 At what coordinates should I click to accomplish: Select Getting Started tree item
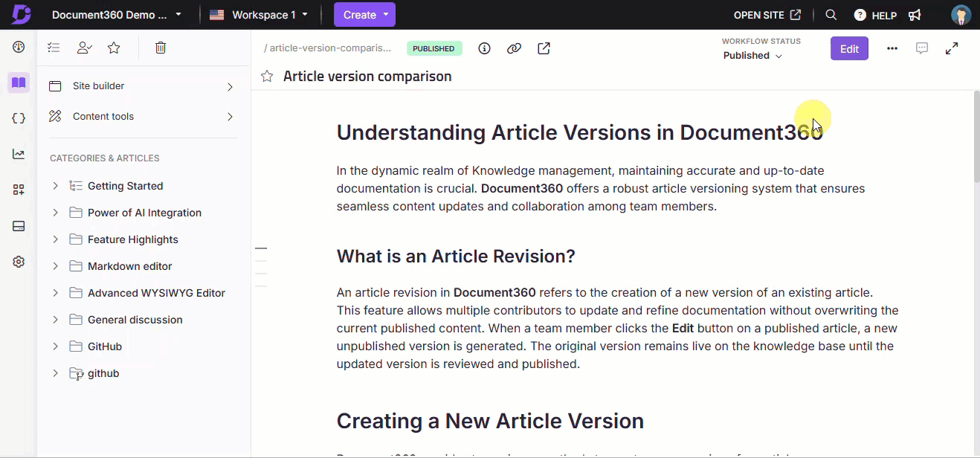pyautogui.click(x=125, y=186)
